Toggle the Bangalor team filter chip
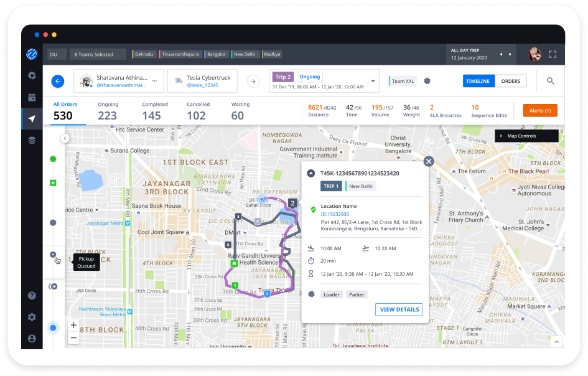This screenshot has height=376, width=588. tap(216, 54)
